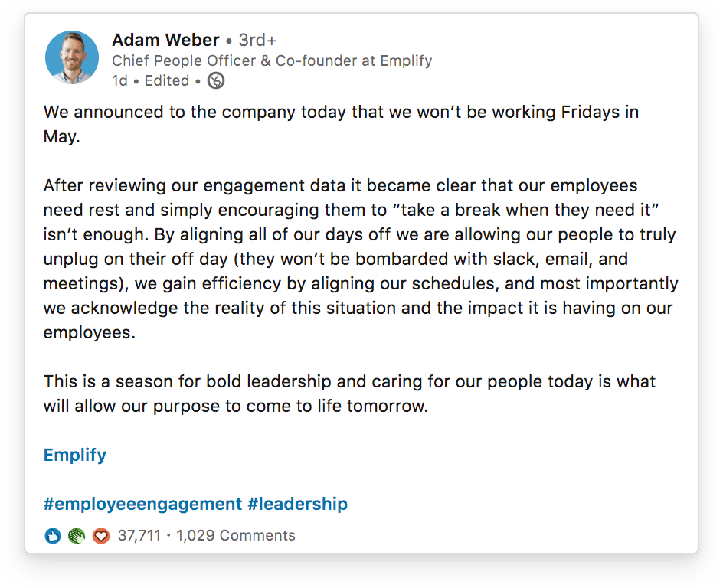Click the globe post-visibility icon
The image size is (723, 588).
[x=215, y=80]
